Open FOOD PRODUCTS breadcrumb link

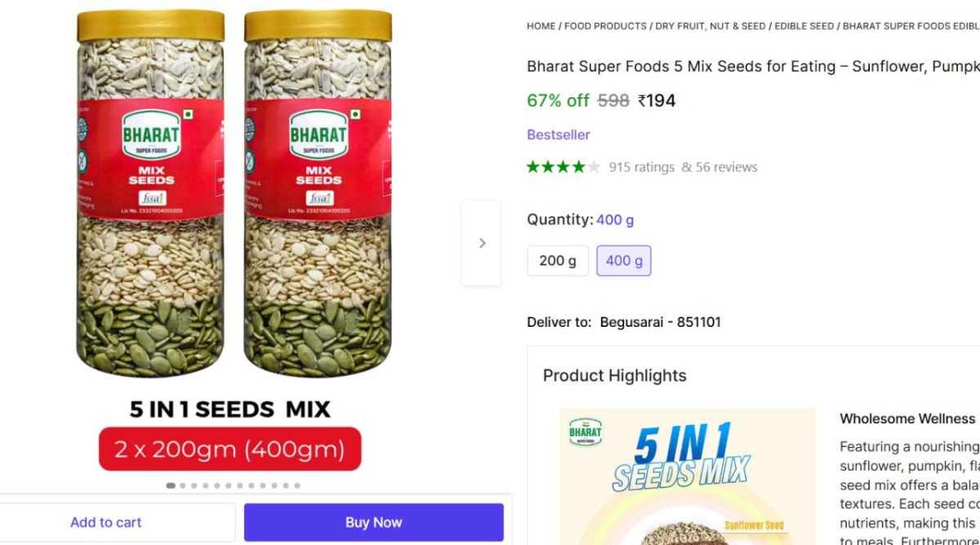[x=605, y=26]
